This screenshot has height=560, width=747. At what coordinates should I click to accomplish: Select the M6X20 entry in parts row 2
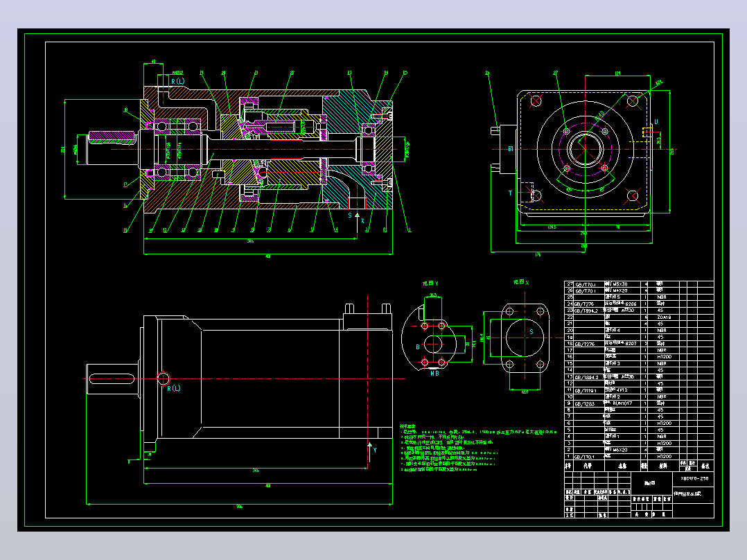619,450
